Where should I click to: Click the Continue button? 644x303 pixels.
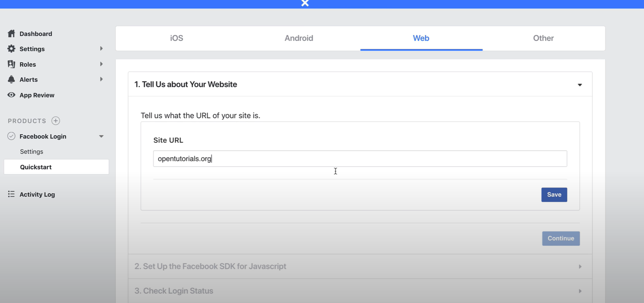point(561,238)
